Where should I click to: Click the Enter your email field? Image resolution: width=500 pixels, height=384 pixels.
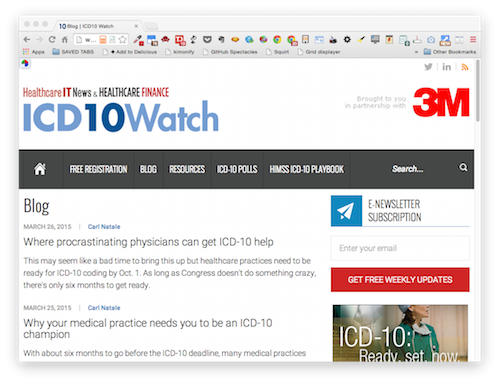coord(400,248)
